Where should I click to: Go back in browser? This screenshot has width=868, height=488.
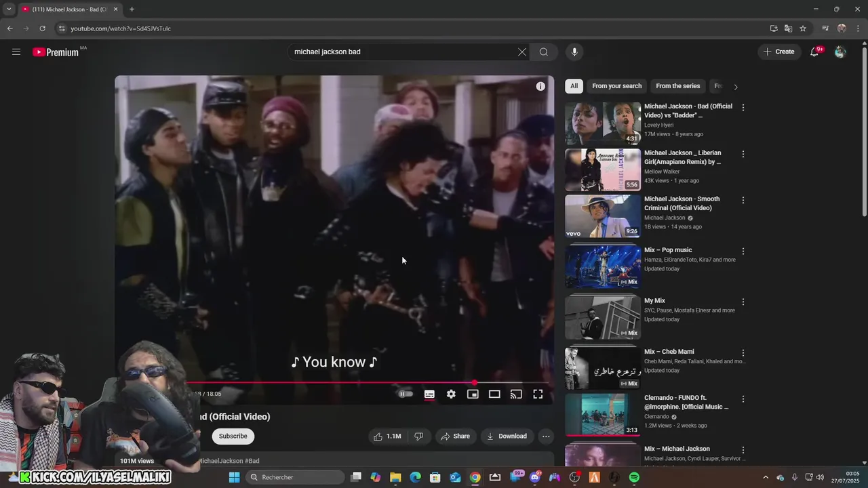click(9, 28)
